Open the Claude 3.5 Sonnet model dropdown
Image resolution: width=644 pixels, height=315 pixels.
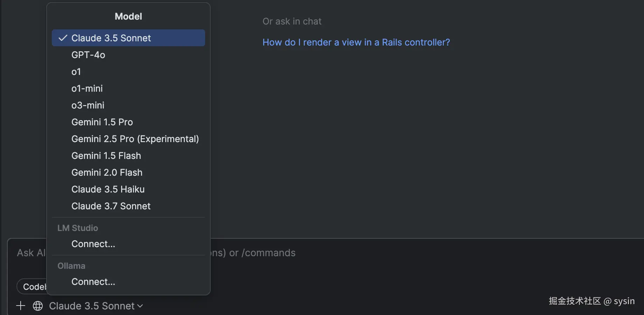click(x=92, y=306)
